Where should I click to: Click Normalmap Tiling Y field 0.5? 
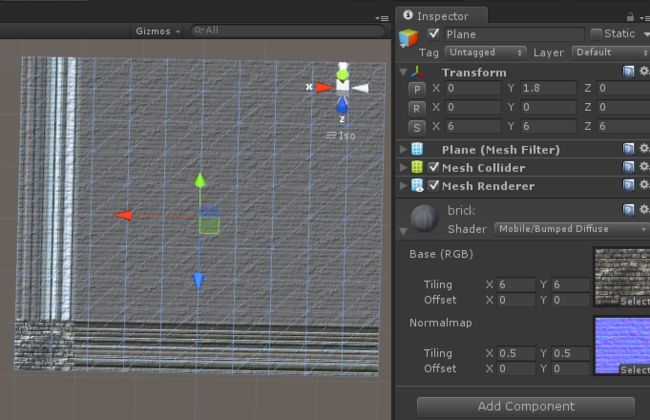(570, 354)
